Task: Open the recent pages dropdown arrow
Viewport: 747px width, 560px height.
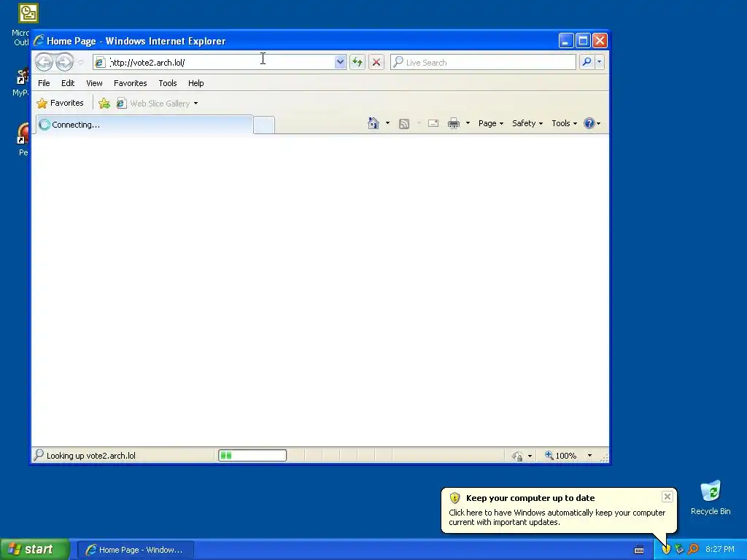Action: [x=80, y=63]
